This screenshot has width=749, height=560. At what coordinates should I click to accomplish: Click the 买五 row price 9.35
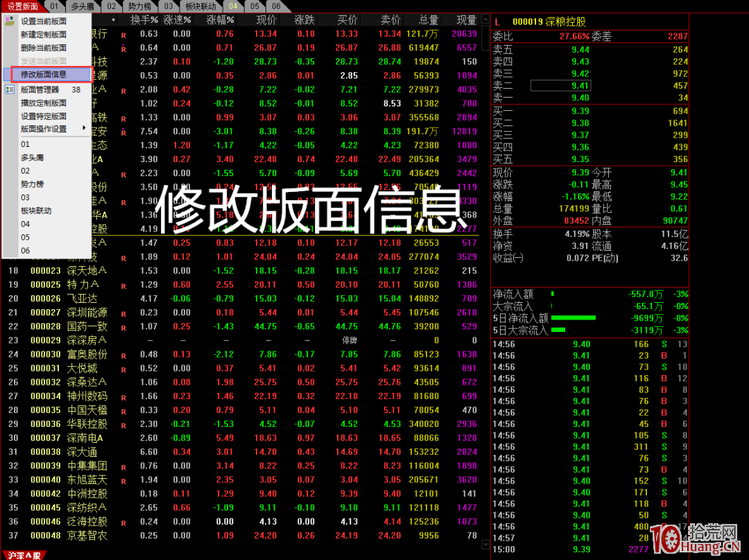(x=580, y=159)
